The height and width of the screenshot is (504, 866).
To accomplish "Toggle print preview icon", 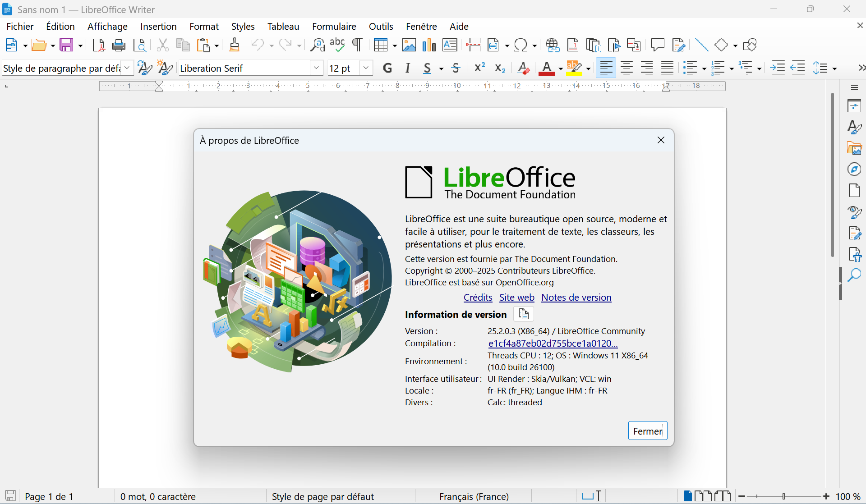I will (x=139, y=45).
